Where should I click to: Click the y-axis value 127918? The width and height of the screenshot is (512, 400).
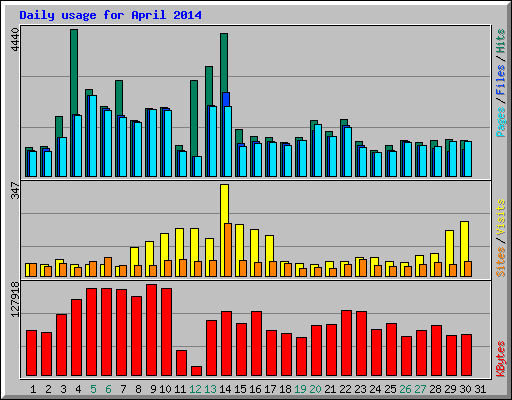(15, 299)
